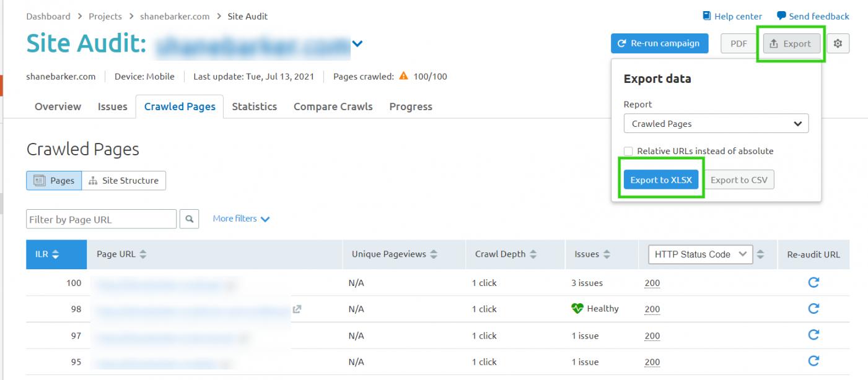The width and height of the screenshot is (868, 380).
Task: Switch to the Issues tab
Action: coord(112,106)
